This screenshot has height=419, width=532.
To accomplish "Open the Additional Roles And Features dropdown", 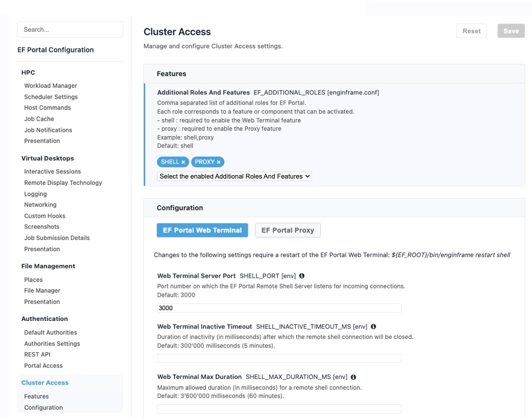I will [x=234, y=176].
